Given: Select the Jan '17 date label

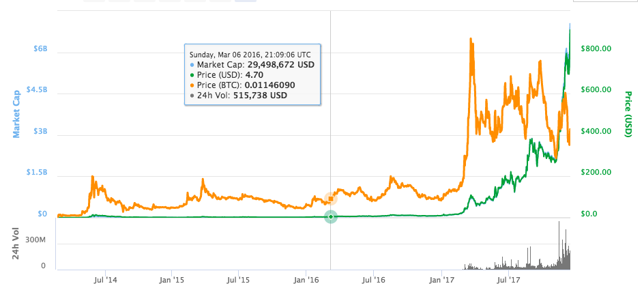Looking at the screenshot, I should point(441,281).
